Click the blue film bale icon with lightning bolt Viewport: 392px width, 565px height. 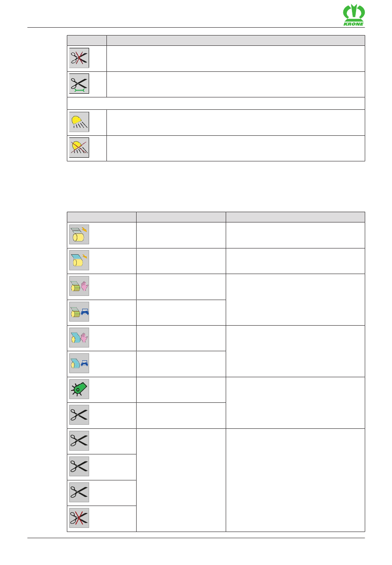pyautogui.click(x=79, y=260)
